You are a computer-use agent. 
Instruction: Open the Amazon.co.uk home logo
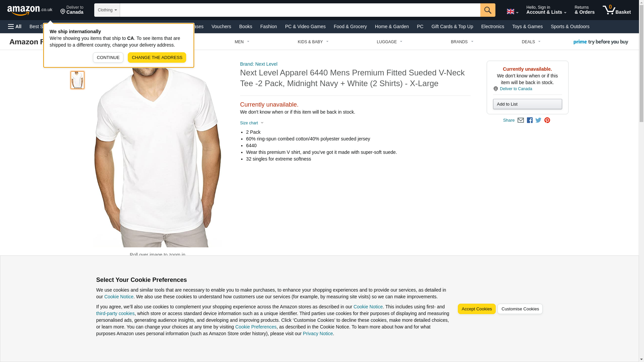[x=30, y=10]
